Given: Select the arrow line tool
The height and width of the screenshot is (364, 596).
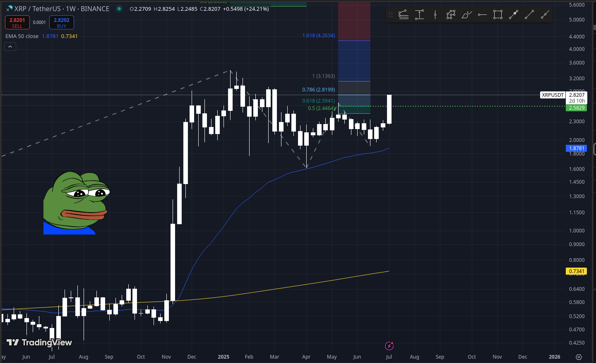Looking at the screenshot, I should (x=514, y=15).
